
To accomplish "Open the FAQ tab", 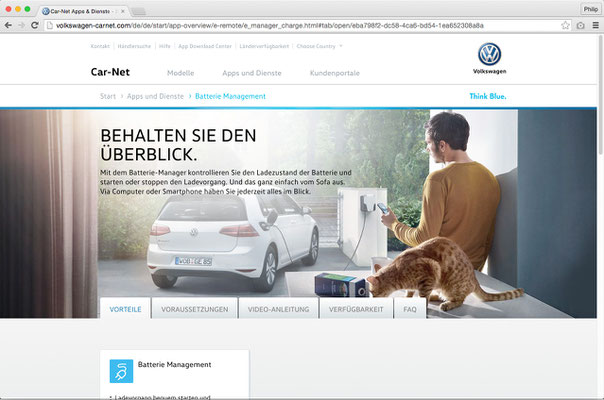I will 410,309.
